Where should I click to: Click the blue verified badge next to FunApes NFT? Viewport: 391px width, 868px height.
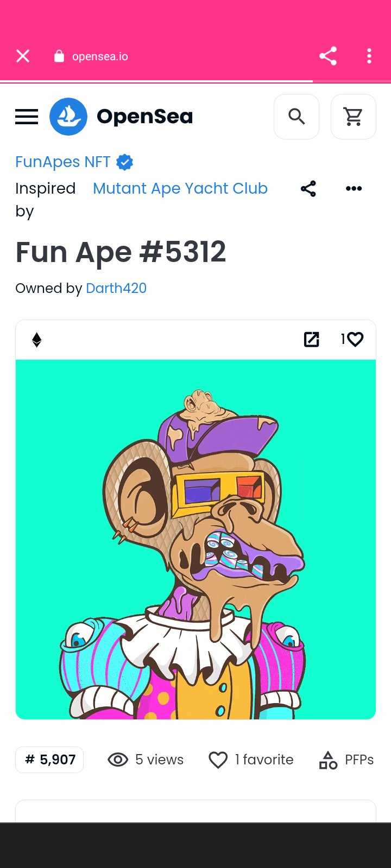click(x=125, y=162)
